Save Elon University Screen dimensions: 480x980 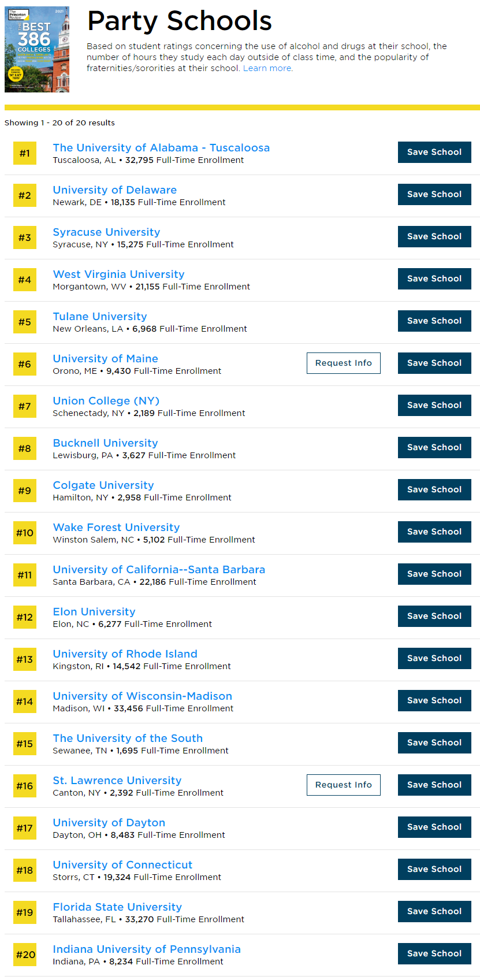tap(434, 616)
